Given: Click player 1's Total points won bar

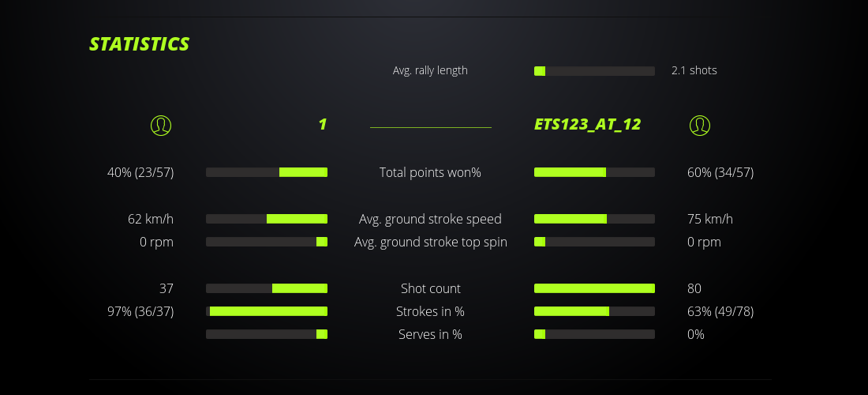Looking at the screenshot, I should tap(267, 172).
